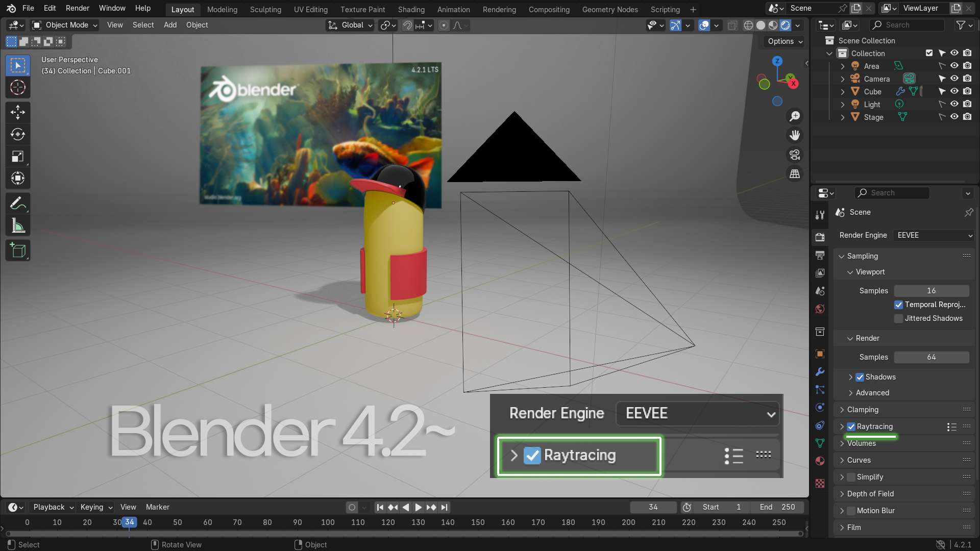Open the Render Engine EEVEE dropdown
Screen dimensions: 980x551
point(934,235)
